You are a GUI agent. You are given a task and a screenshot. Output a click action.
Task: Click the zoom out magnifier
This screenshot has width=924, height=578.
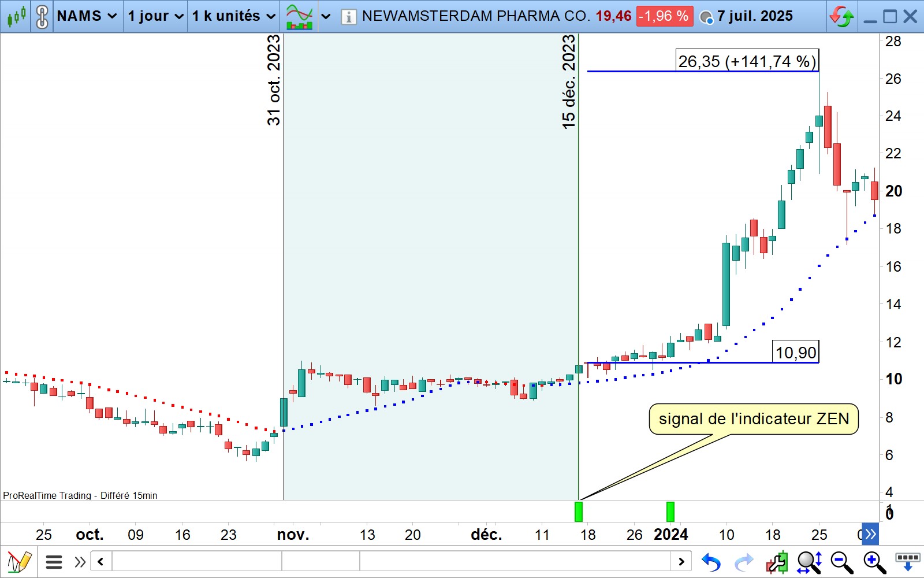point(841,562)
